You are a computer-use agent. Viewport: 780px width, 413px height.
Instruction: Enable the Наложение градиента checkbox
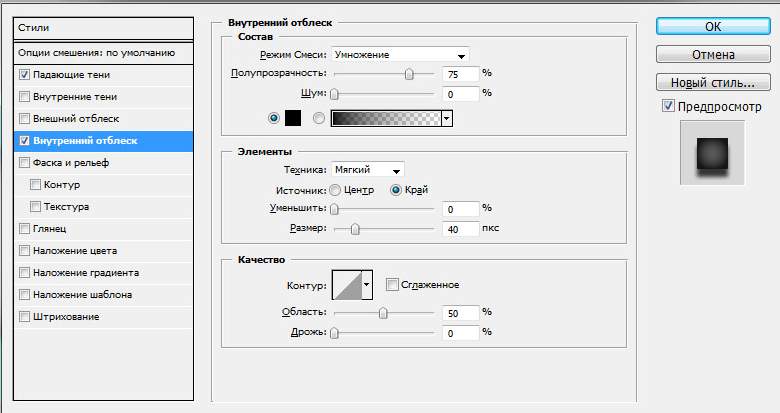24,273
